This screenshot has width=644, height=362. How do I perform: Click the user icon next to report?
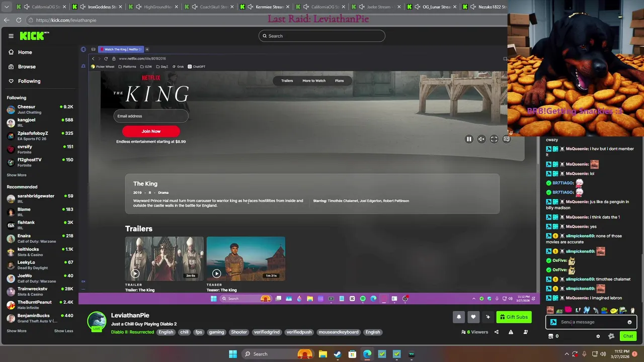pos(526,332)
